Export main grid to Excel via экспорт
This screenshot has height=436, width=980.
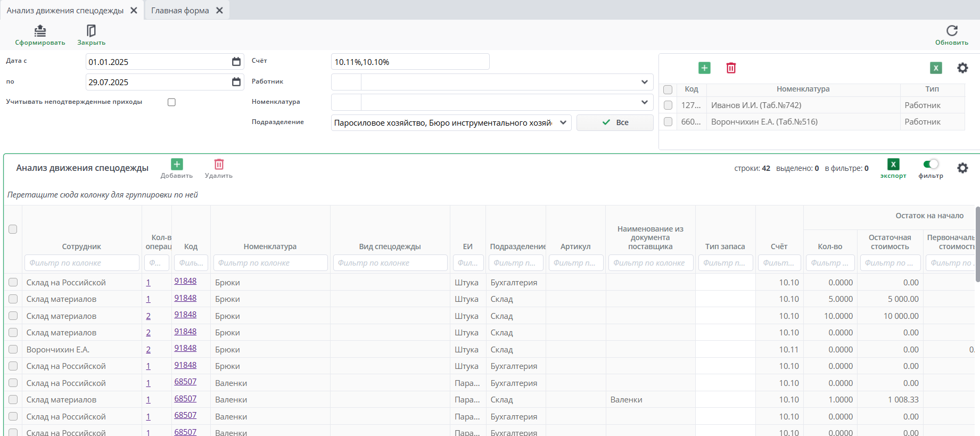coord(893,165)
